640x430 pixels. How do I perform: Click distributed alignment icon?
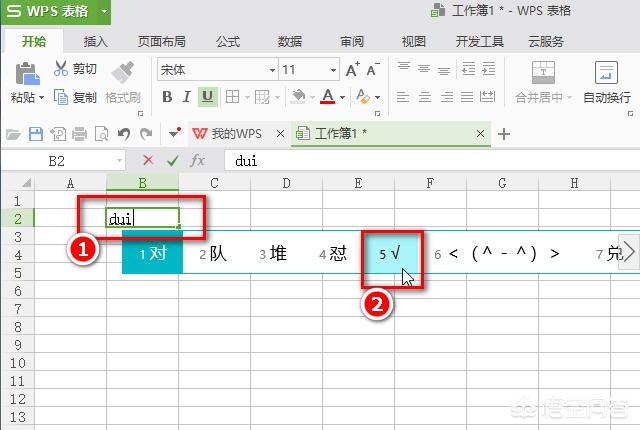[x=487, y=97]
